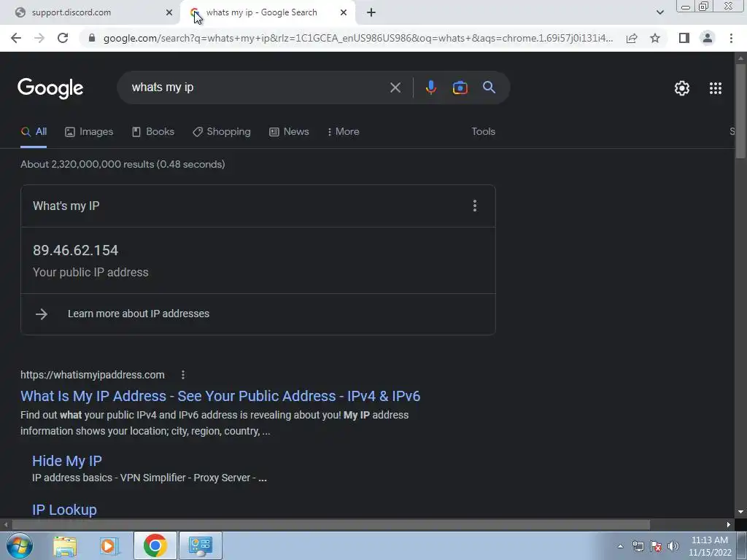Open the Chrome profile avatar
Image resolution: width=747 pixels, height=560 pixels.
(x=708, y=38)
